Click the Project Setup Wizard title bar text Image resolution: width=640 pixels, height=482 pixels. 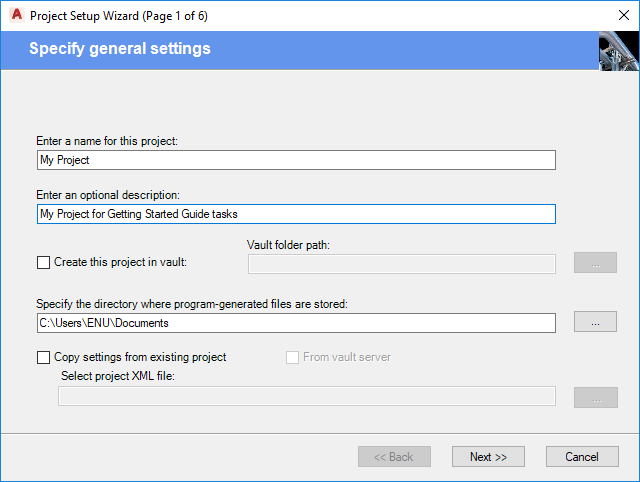click(119, 16)
